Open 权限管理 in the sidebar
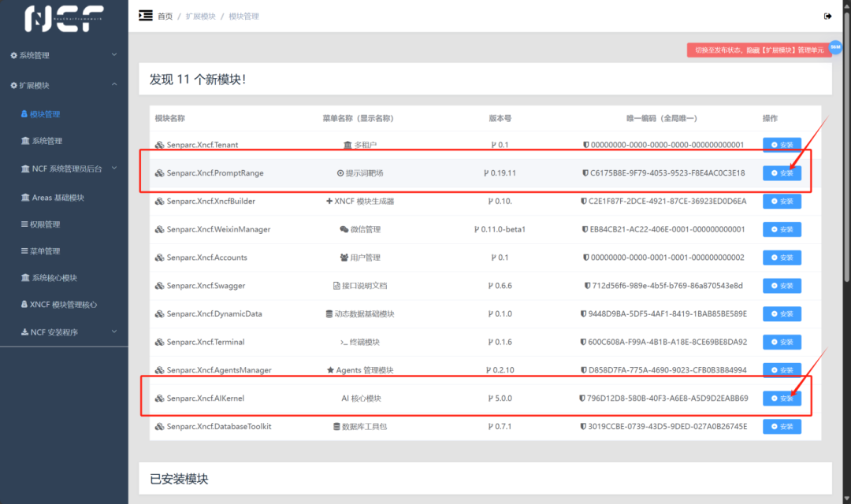This screenshot has width=851, height=504. (41, 224)
